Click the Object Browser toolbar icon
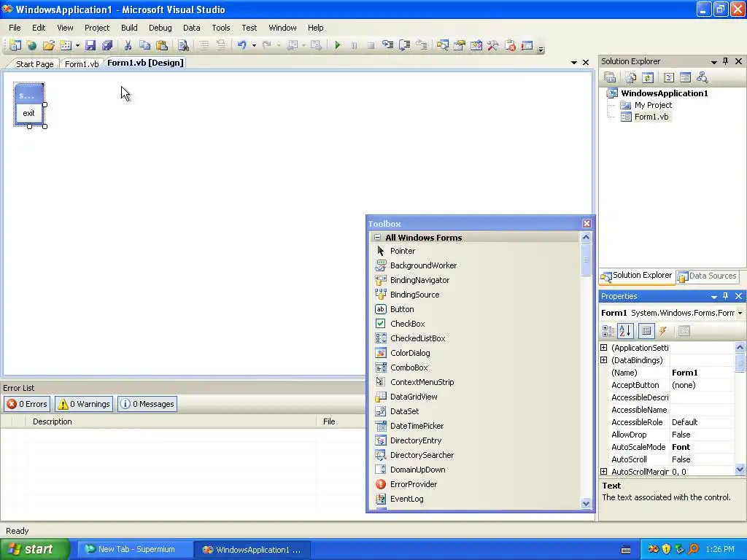 (x=476, y=45)
